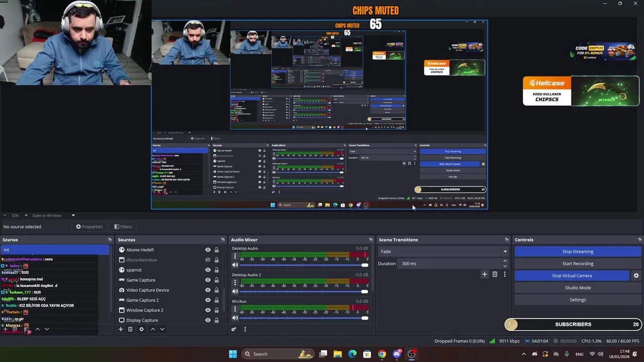The width and height of the screenshot is (644, 362).
Task: Click Stop Virtual Camera button
Action: pos(572,276)
